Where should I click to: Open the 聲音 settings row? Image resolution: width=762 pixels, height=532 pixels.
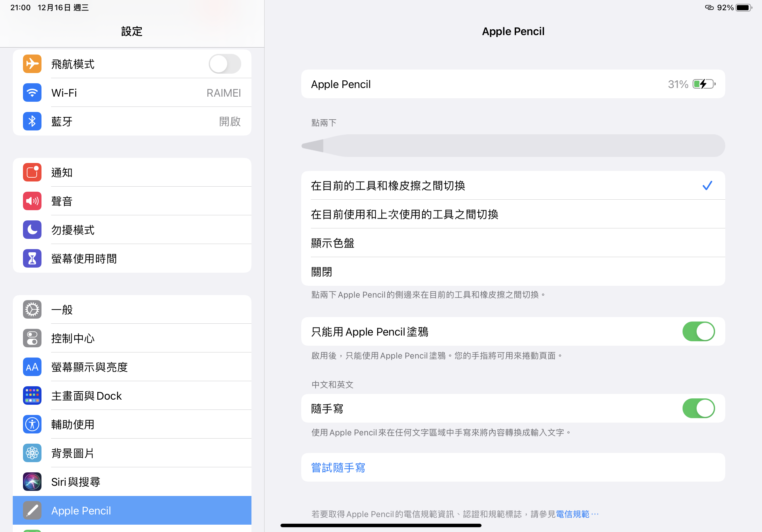tap(132, 201)
